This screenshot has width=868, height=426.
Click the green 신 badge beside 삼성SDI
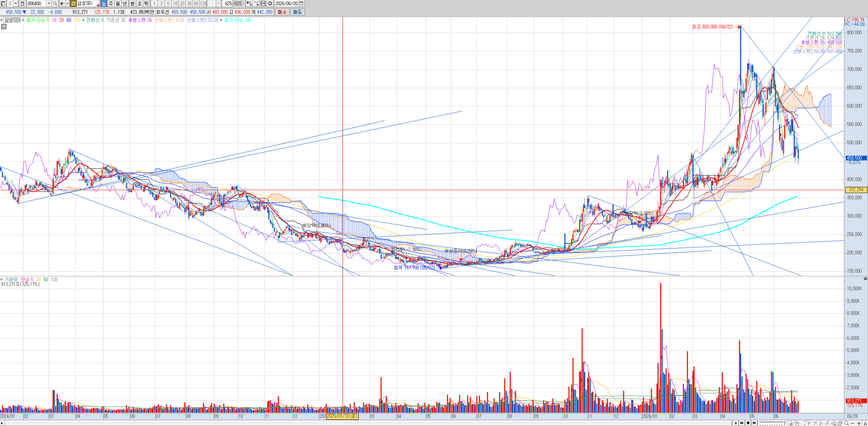pos(73,3)
